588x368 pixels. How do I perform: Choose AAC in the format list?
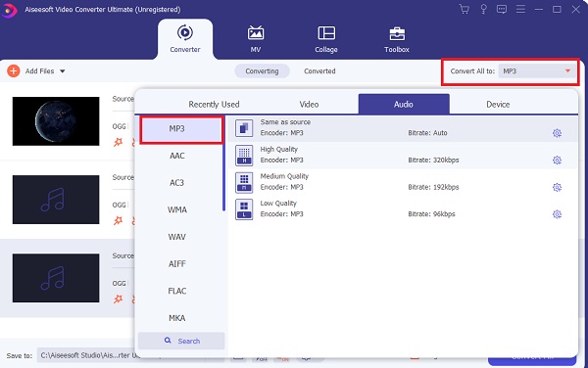[177, 156]
